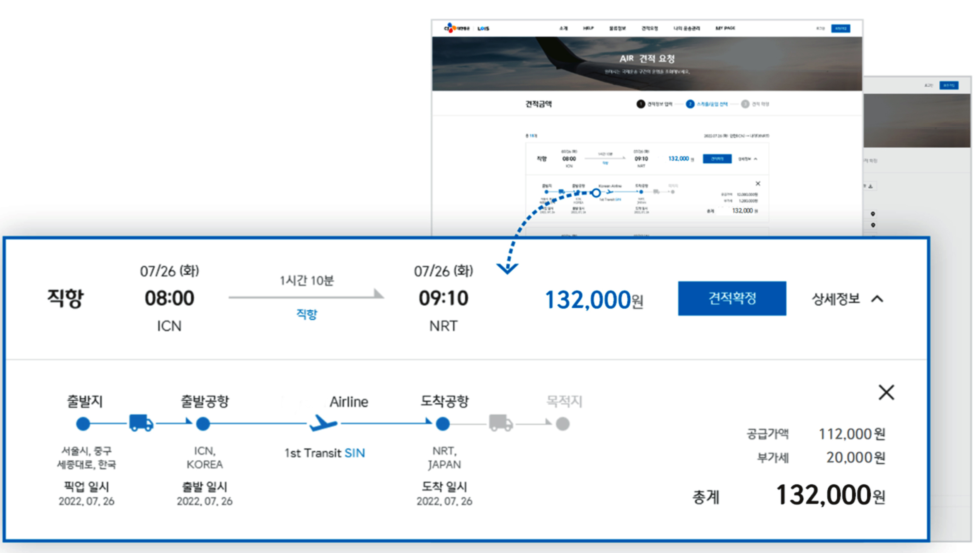Click the 도착공항 blue route dot
This screenshot has height=553, width=980.
443,424
